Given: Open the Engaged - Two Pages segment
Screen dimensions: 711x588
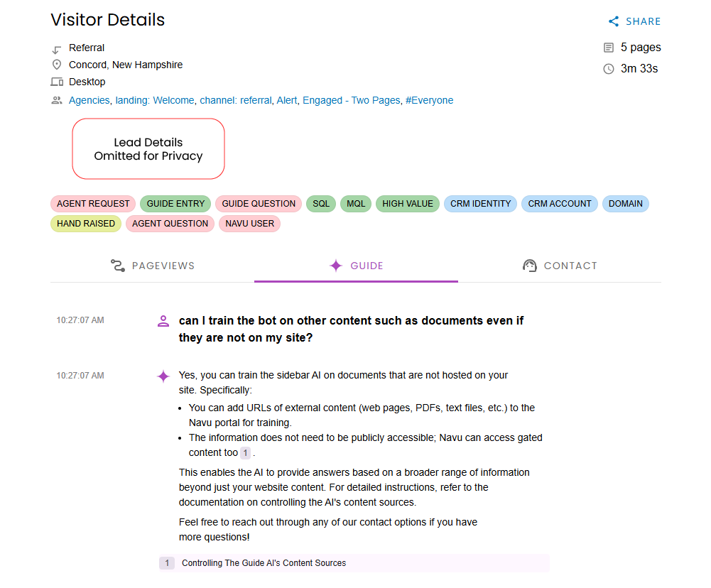Looking at the screenshot, I should click(351, 100).
